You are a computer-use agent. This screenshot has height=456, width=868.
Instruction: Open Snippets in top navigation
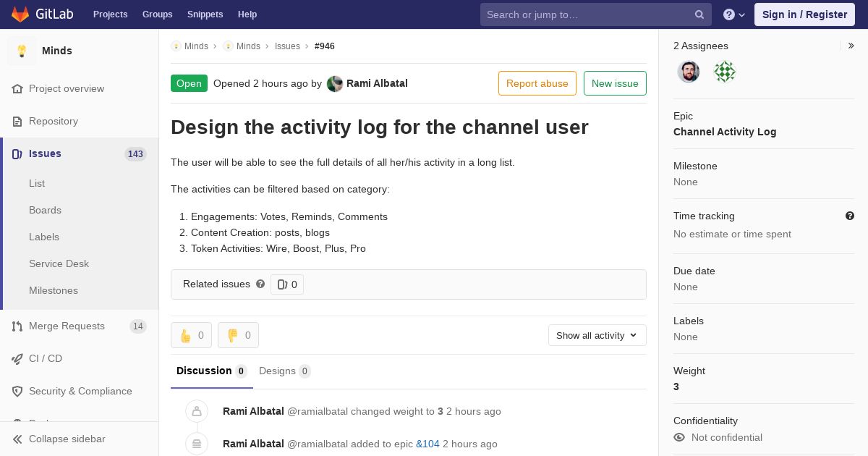click(x=205, y=14)
